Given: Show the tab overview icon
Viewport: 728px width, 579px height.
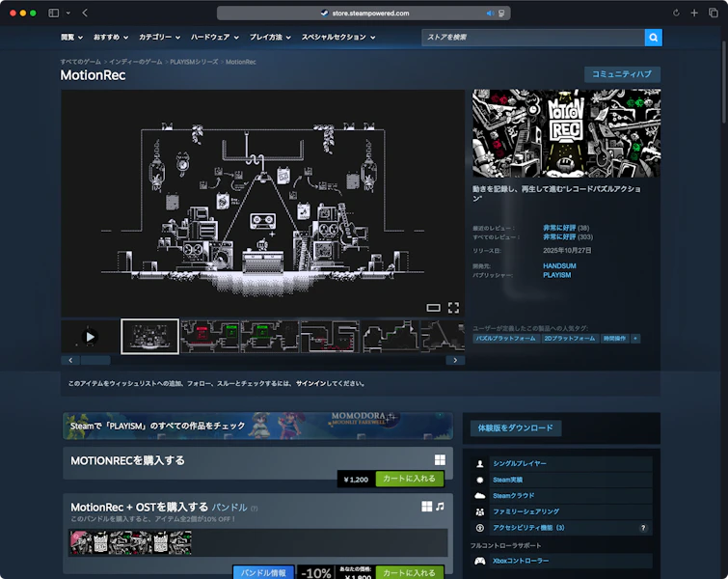Looking at the screenshot, I should tap(714, 13).
